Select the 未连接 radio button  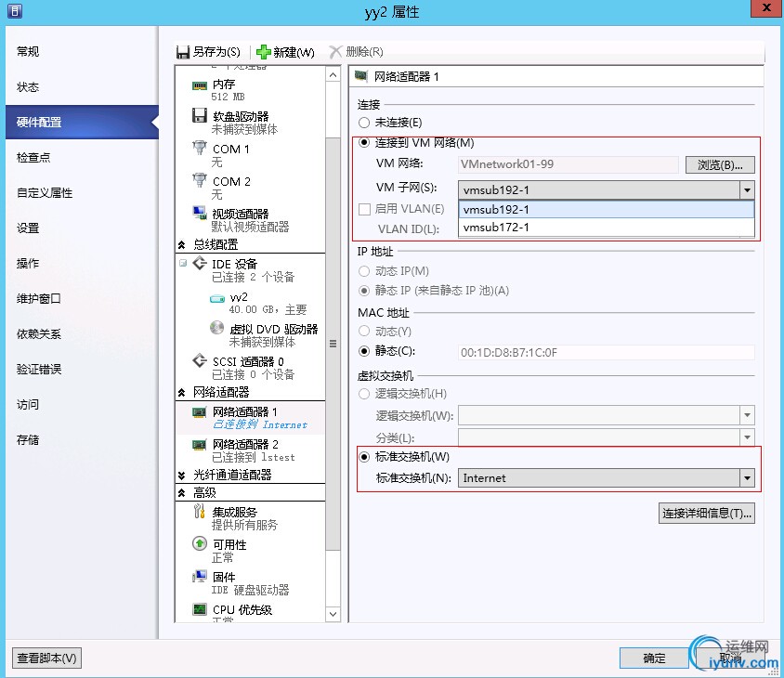364,123
